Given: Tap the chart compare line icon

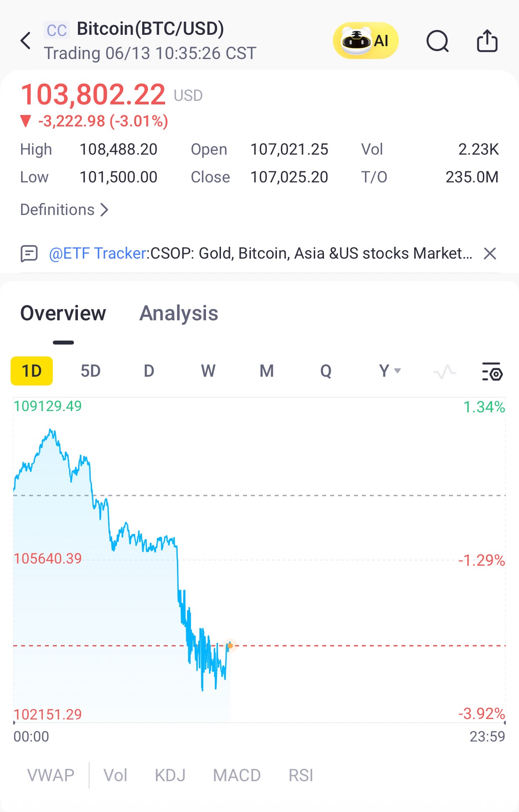Looking at the screenshot, I should 445,371.
